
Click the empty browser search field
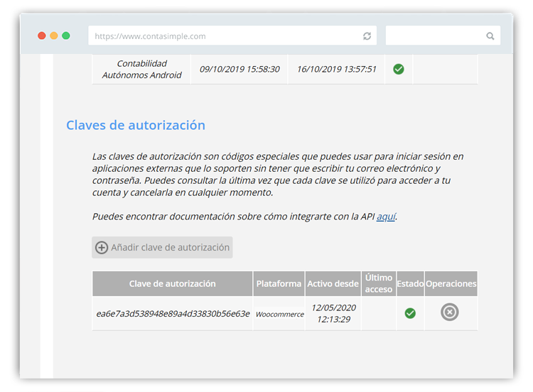(x=443, y=36)
